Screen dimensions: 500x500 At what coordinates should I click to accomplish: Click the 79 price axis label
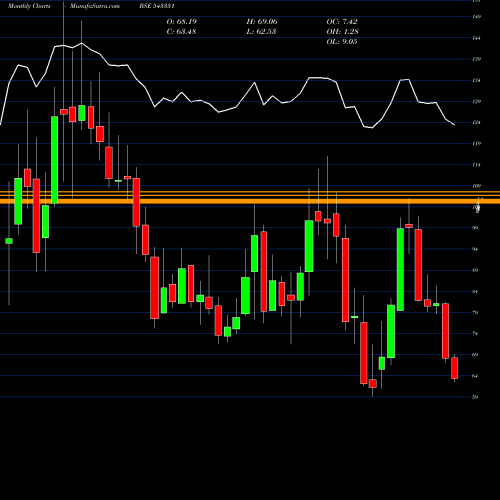click(x=475, y=313)
